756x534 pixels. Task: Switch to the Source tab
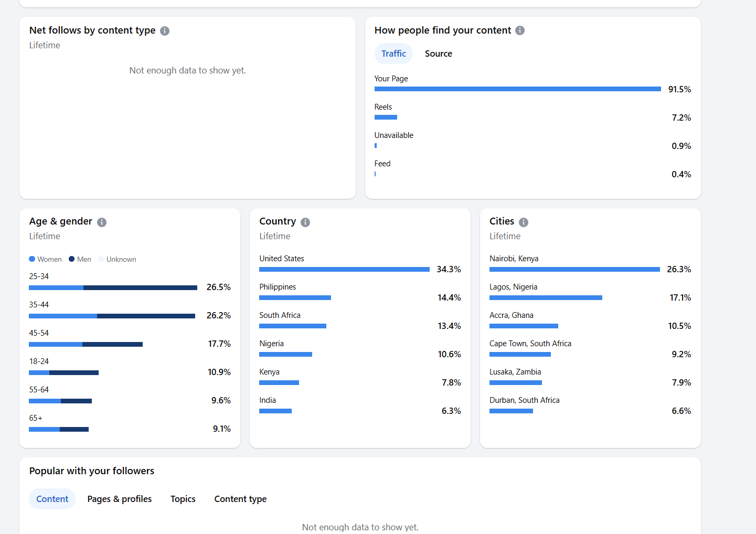439,54
